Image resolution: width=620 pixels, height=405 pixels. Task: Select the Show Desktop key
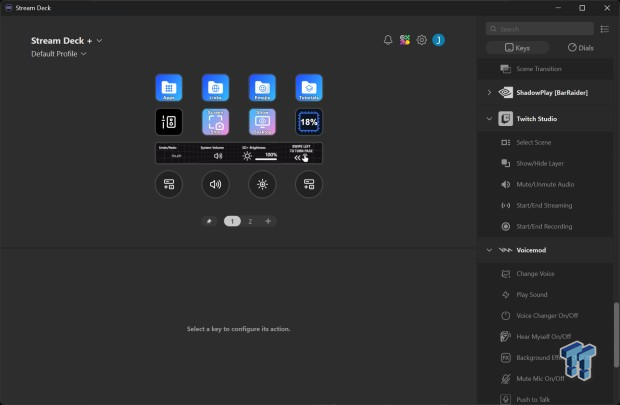(262, 122)
